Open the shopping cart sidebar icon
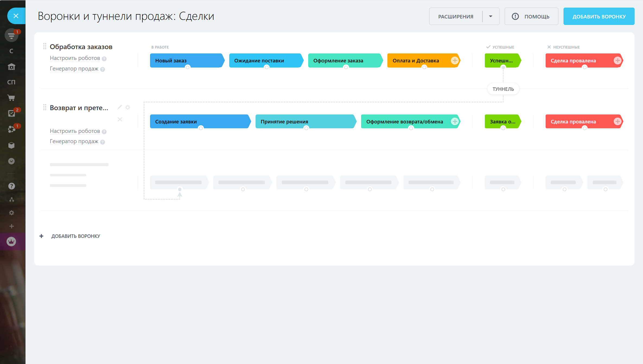The height and width of the screenshot is (364, 643). pos(11,98)
